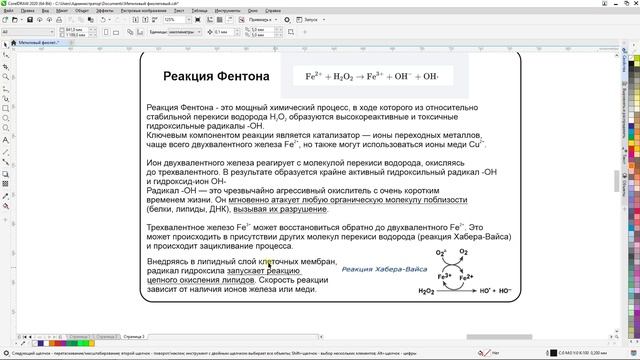Open the Text (Текст) menu
The image size is (640, 360).
(x=179, y=11)
